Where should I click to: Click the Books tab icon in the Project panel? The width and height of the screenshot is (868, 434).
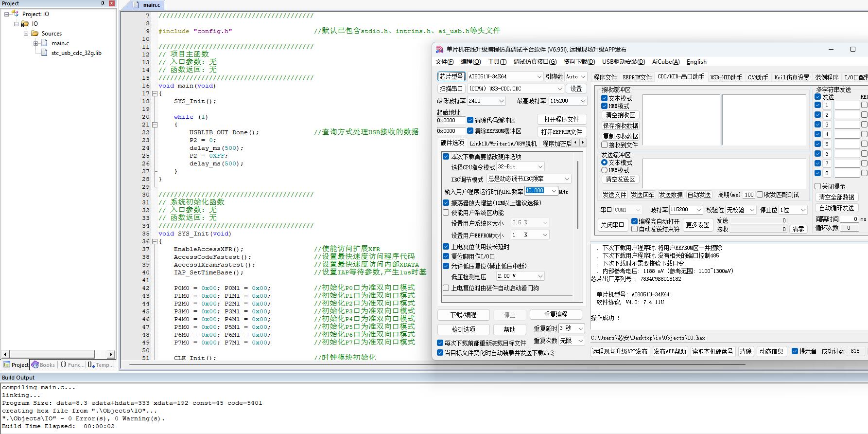[x=35, y=364]
